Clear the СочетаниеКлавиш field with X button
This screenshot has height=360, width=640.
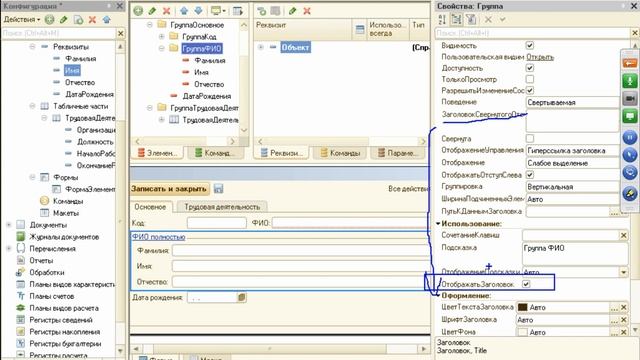pos(624,236)
